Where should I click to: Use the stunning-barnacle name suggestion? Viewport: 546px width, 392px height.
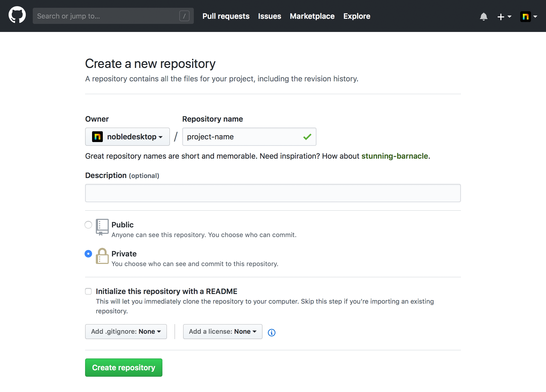pyautogui.click(x=395, y=156)
